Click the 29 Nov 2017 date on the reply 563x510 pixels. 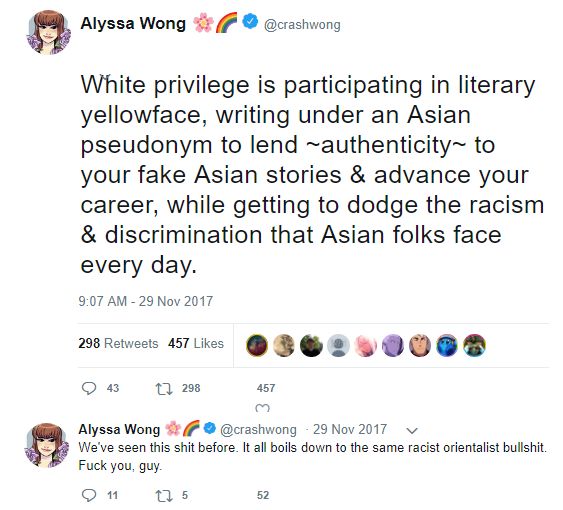pos(350,429)
